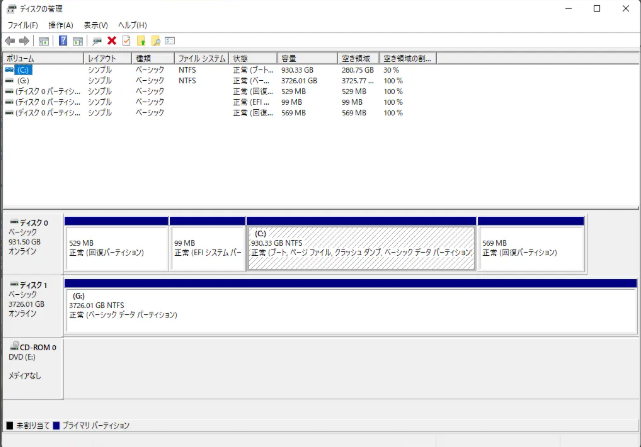This screenshot has height=447, width=641.
Task: Select the 529 MB recovery partition block on Disk 0
Action: (x=117, y=244)
